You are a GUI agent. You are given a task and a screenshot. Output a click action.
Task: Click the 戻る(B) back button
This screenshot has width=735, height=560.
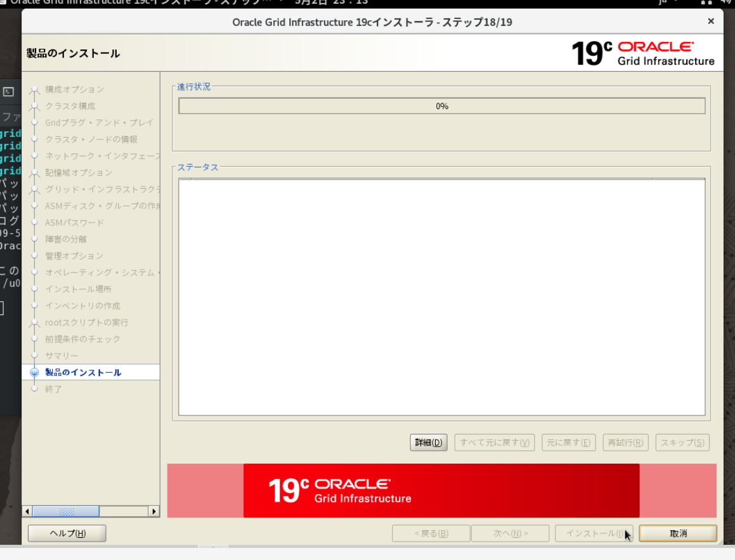coord(431,533)
